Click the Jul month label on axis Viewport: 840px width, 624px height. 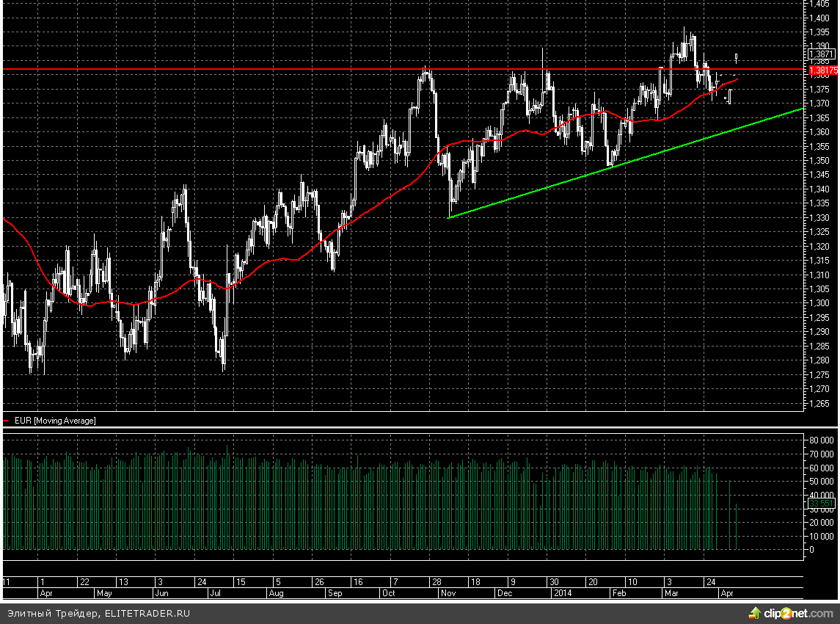(216, 592)
